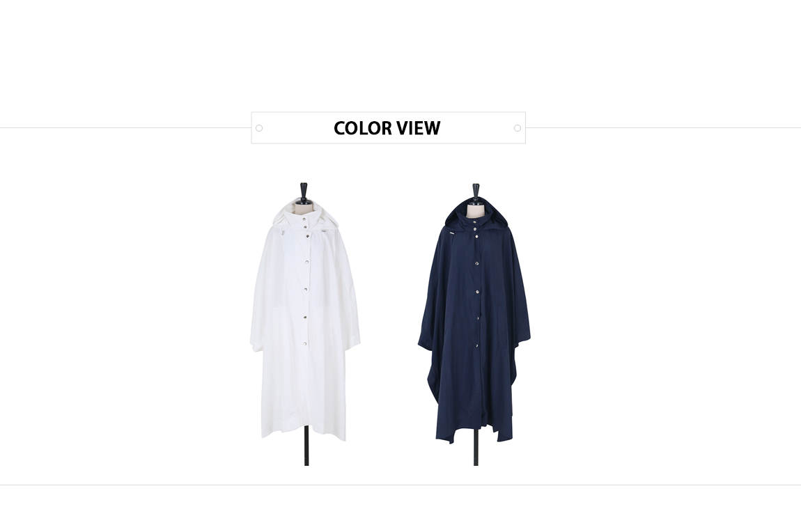Click the small circle left of COLOR VIEW
801x532 pixels.
[259, 128]
